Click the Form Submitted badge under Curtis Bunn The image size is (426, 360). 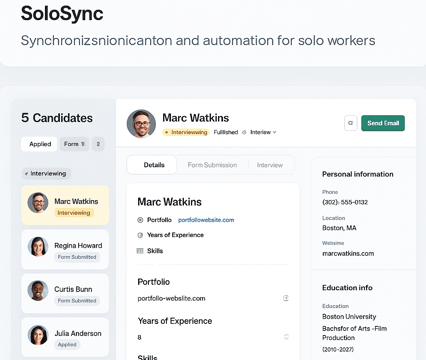point(77,301)
